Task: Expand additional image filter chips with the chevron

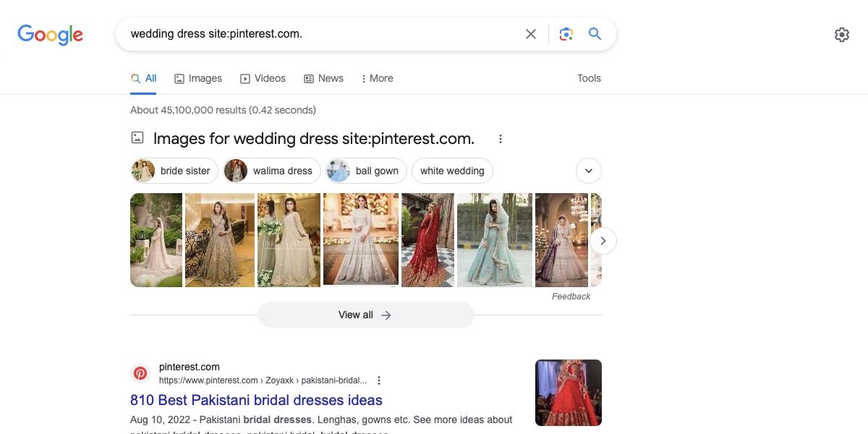Action: tap(588, 171)
